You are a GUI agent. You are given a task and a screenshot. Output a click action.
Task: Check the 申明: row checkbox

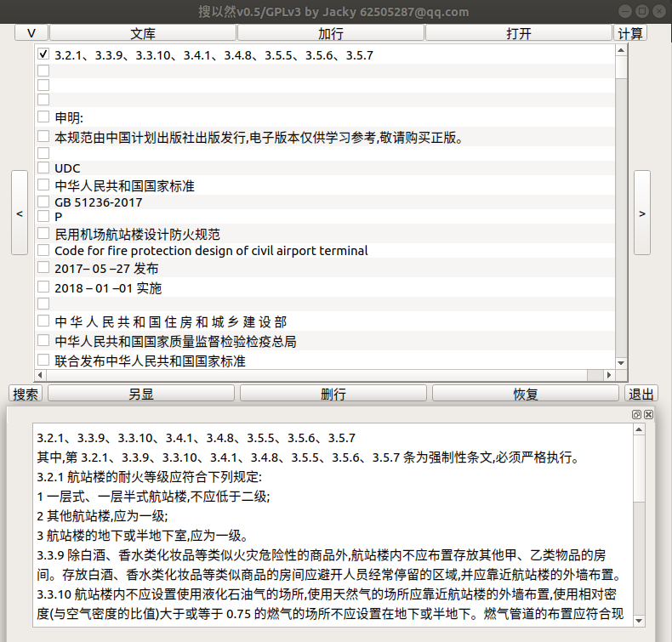coord(43,116)
